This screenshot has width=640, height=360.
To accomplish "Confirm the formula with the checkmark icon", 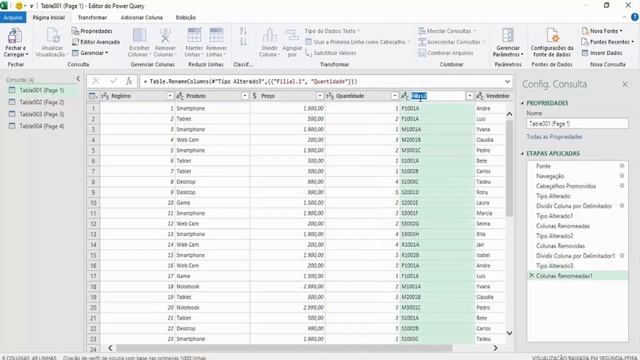I will tap(113, 81).
